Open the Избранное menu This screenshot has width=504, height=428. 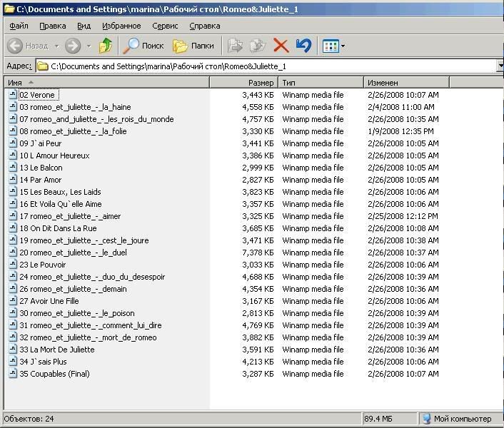coord(121,26)
